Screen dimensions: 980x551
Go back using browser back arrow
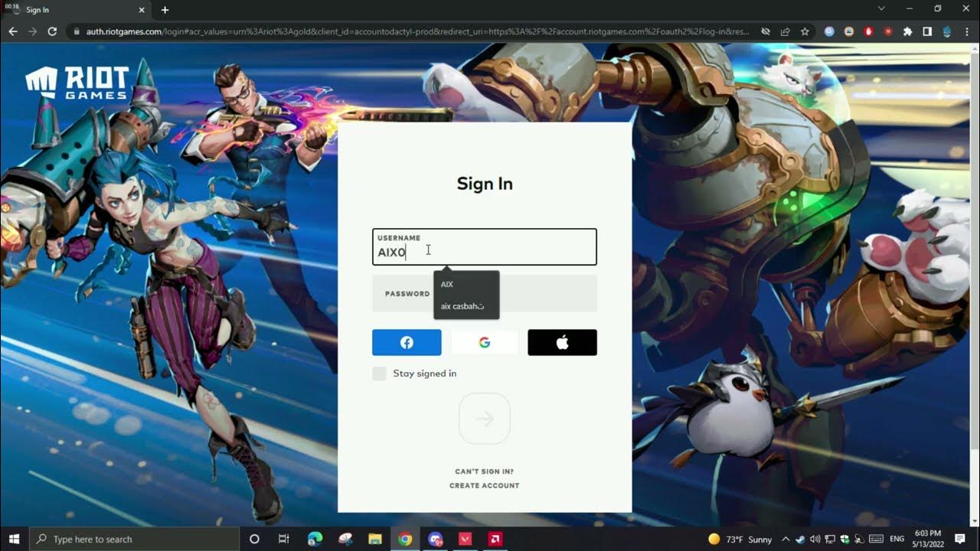(12, 31)
